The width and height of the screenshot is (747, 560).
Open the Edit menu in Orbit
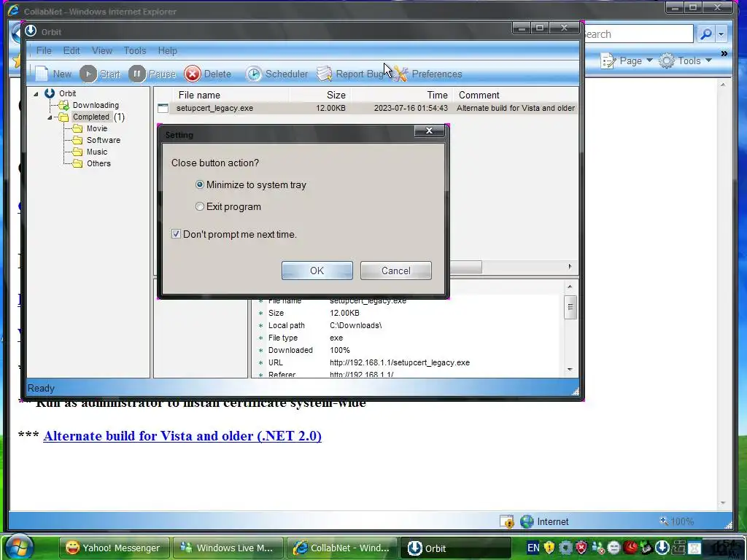point(71,50)
